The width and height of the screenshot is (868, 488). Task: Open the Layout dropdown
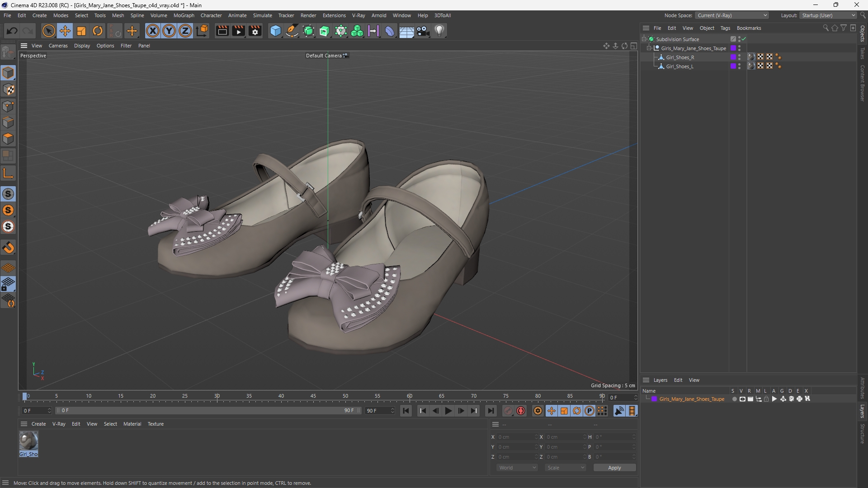pos(828,15)
